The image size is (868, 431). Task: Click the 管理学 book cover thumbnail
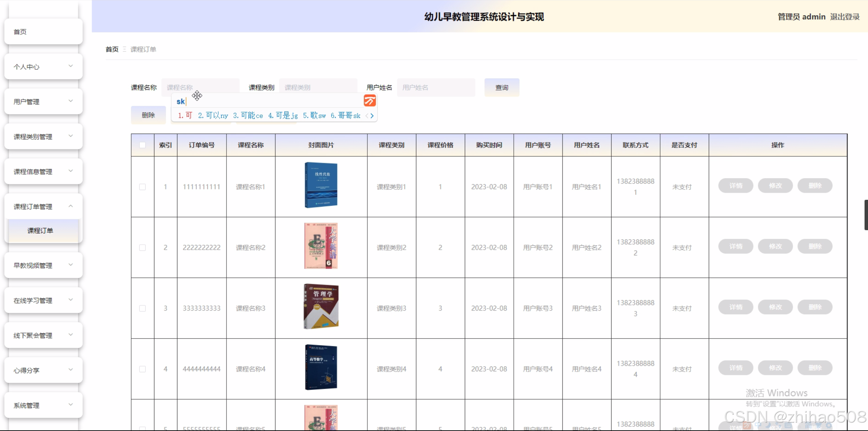click(321, 306)
